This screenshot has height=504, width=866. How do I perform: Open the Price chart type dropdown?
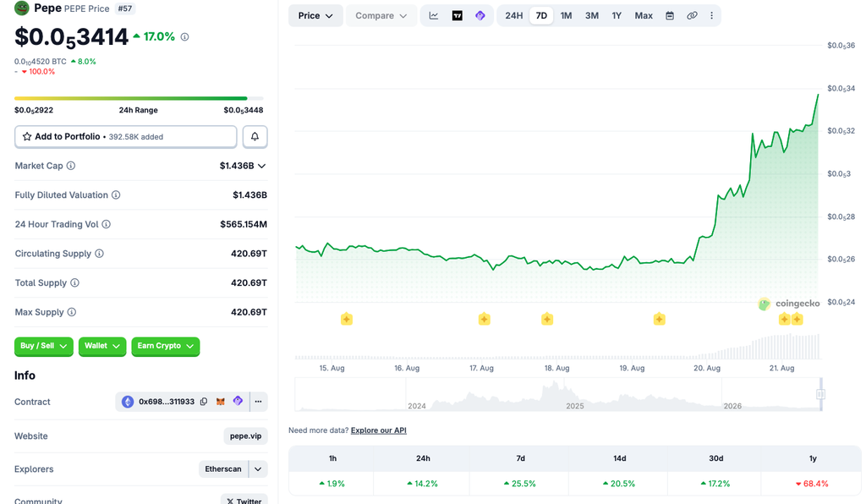coord(315,15)
